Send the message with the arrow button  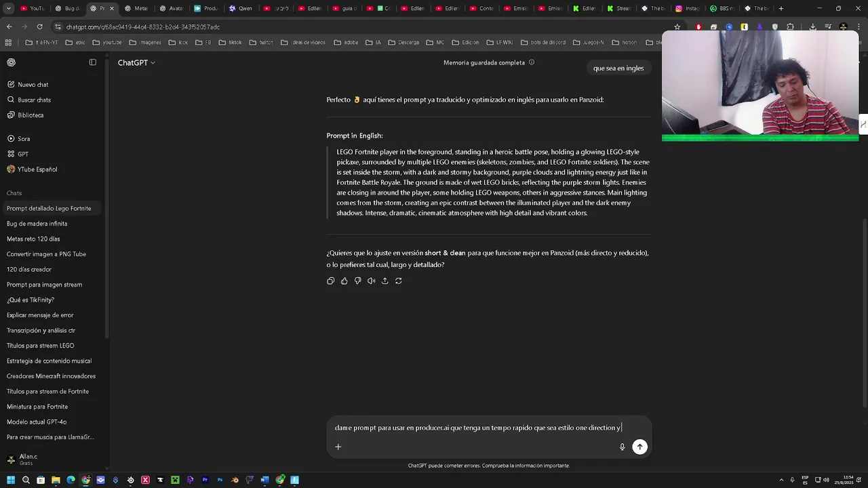pyautogui.click(x=639, y=447)
